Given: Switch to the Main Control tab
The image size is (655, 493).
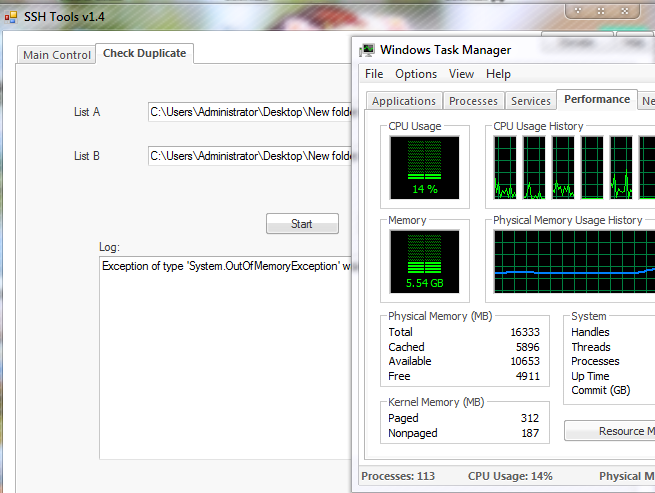Looking at the screenshot, I should [56, 55].
